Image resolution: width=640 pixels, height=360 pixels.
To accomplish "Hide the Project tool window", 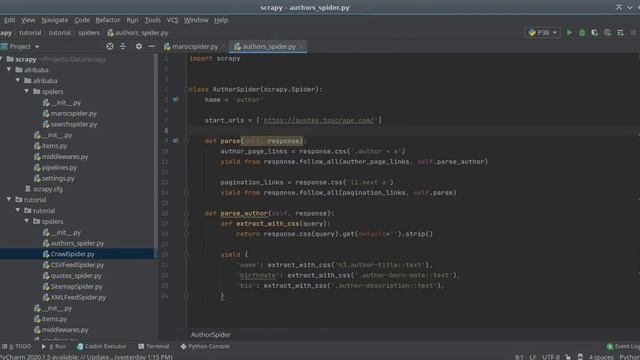I will [x=151, y=47].
